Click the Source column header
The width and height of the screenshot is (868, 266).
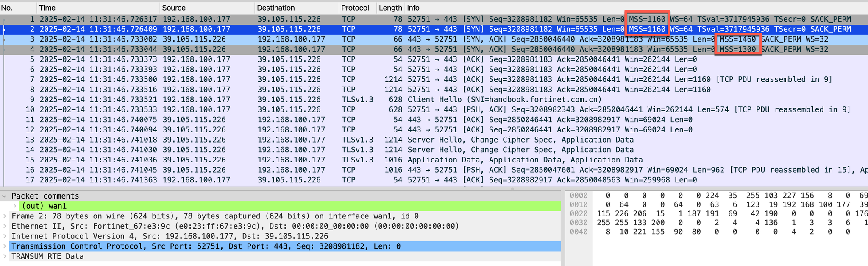(x=207, y=8)
